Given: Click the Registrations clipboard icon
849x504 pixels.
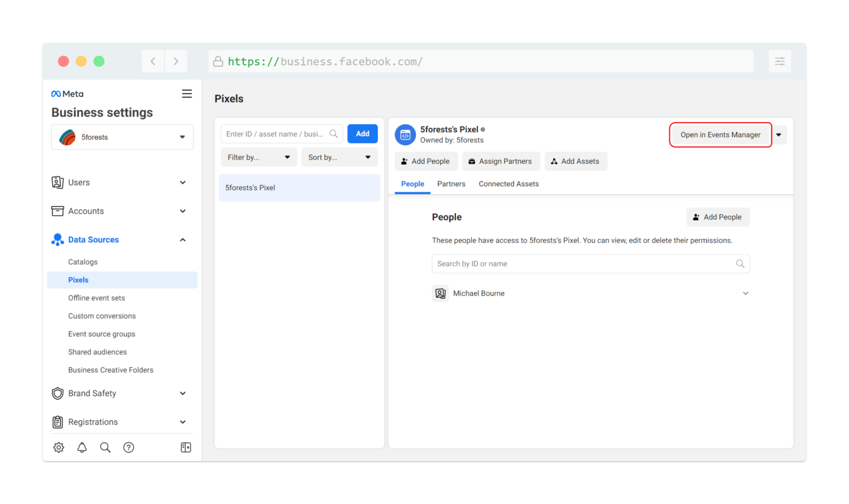Looking at the screenshot, I should tap(57, 422).
